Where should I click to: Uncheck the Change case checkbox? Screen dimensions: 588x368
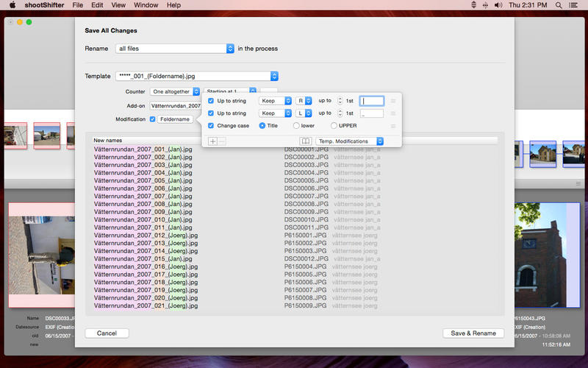[211, 126]
